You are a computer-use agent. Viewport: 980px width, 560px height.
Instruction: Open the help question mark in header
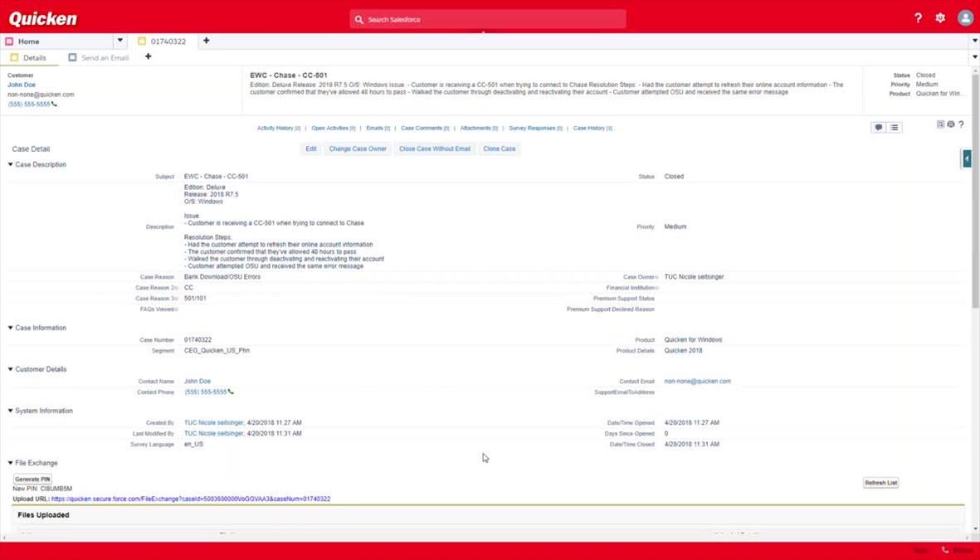(918, 18)
